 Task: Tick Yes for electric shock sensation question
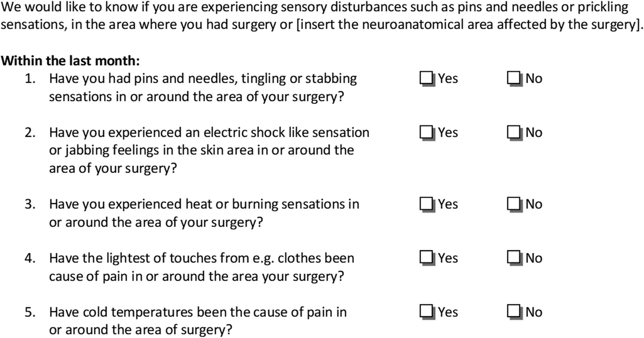[426, 132]
